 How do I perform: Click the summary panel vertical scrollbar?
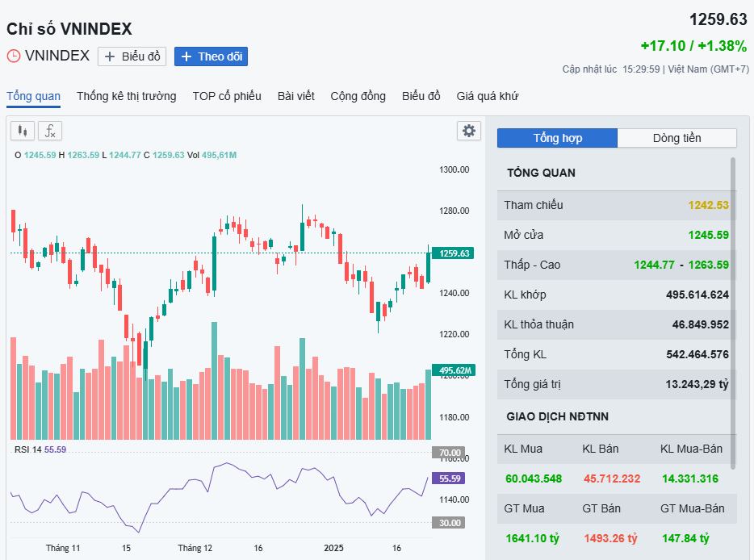(x=733, y=307)
